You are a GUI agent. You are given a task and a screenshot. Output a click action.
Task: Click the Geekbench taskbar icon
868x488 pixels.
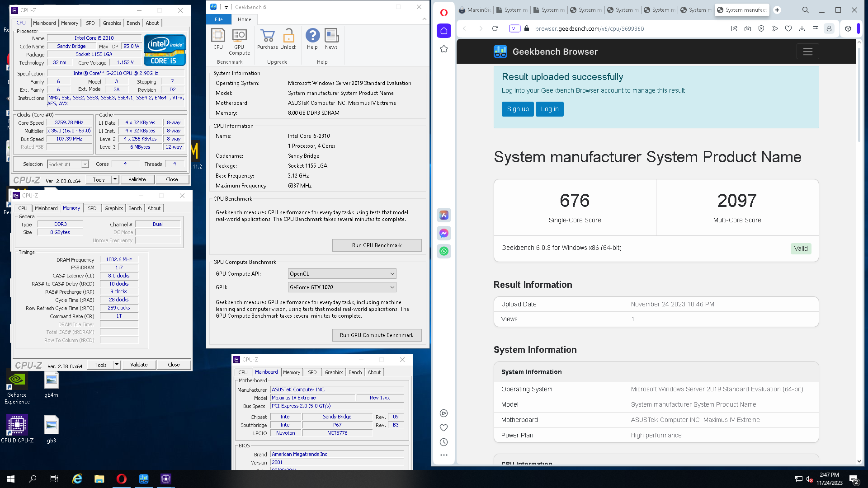144,479
